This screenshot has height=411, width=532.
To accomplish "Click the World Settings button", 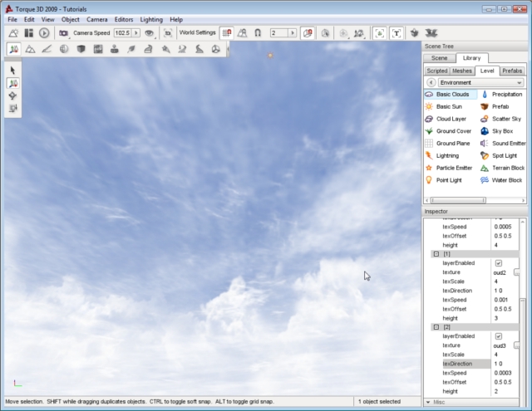I will click(x=197, y=32).
